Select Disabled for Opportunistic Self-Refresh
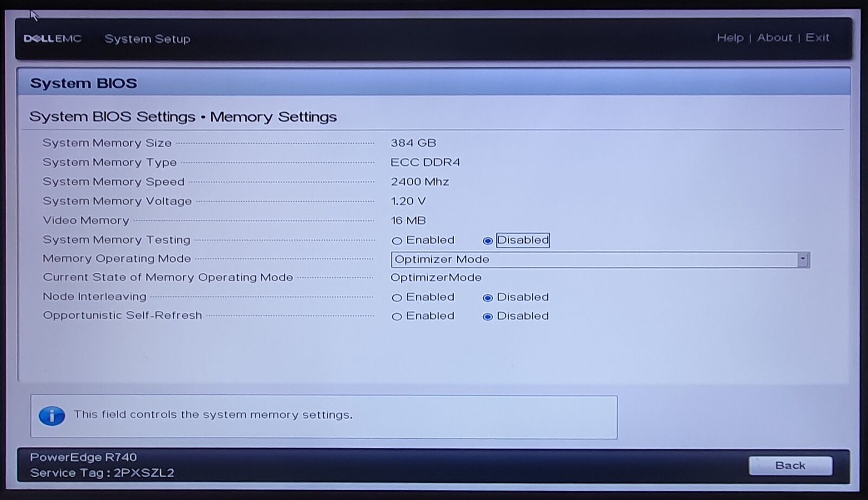 (x=488, y=317)
